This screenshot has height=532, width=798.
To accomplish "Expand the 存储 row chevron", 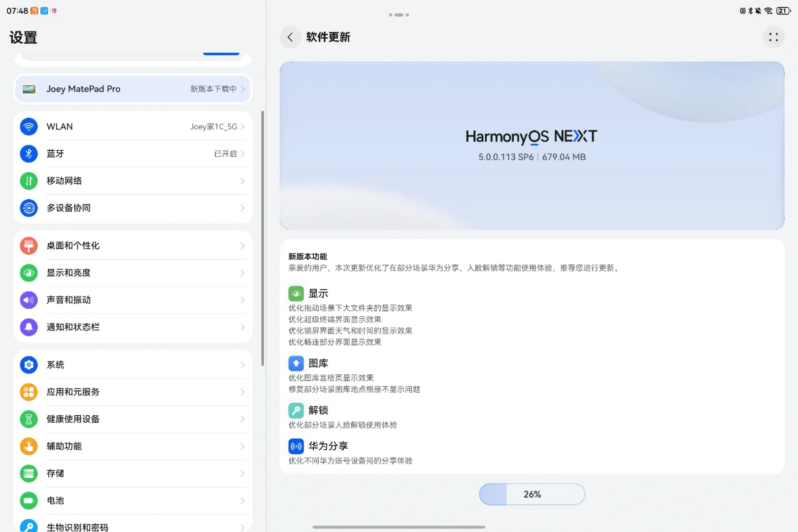I will 242,473.
